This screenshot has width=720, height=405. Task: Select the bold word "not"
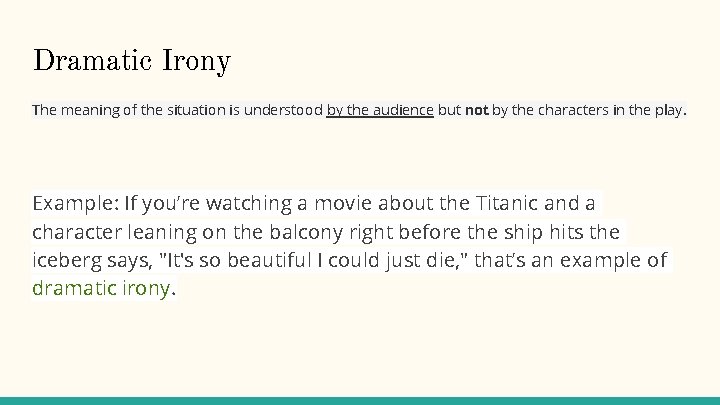coord(477,110)
